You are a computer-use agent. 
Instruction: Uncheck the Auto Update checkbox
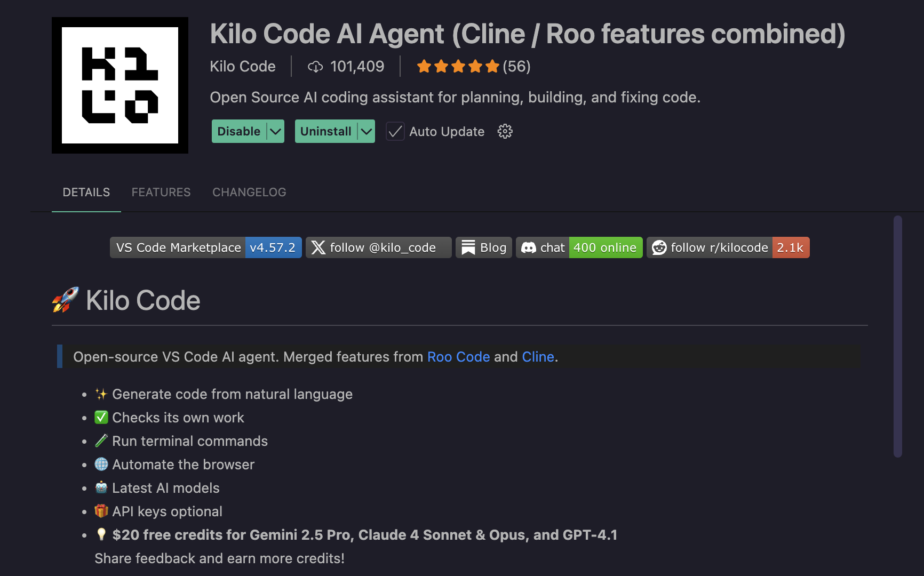pyautogui.click(x=395, y=131)
